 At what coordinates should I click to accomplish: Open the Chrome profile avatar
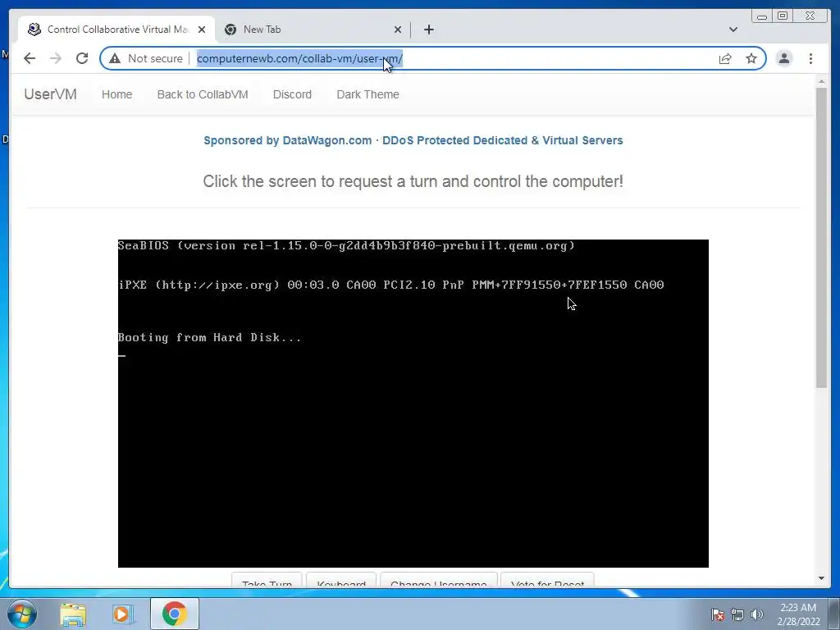pyautogui.click(x=783, y=58)
